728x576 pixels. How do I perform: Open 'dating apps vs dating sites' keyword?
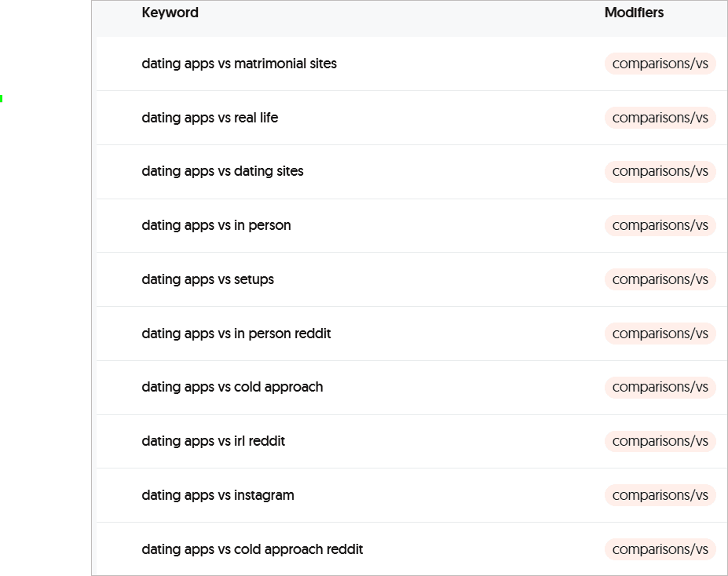pos(222,171)
